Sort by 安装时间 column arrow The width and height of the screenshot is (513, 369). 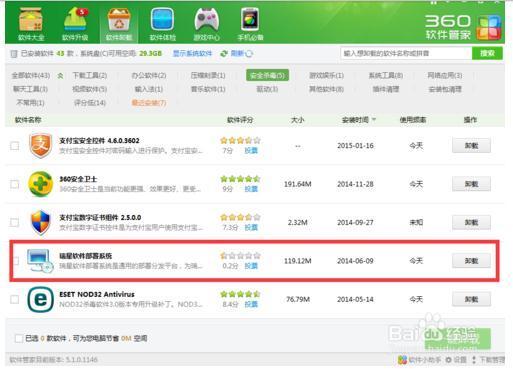(x=374, y=119)
